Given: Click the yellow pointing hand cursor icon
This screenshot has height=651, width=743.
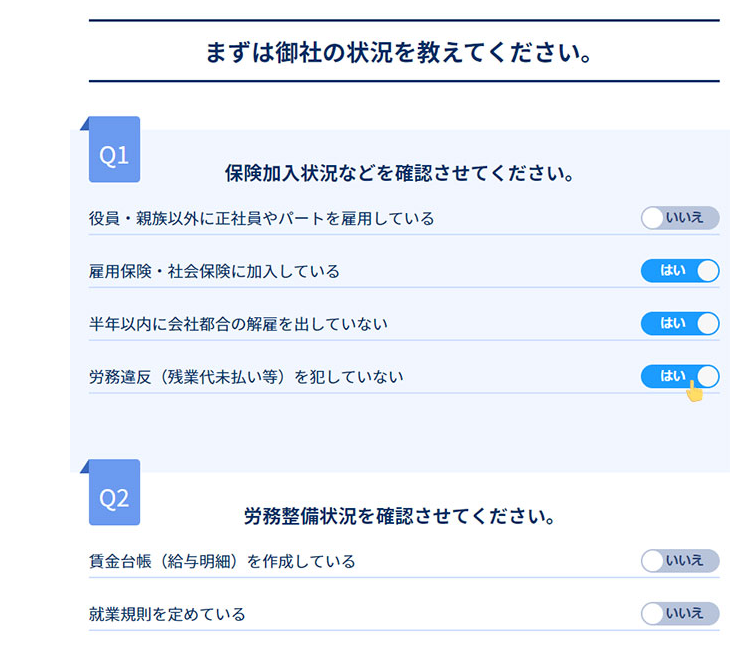Looking at the screenshot, I should pyautogui.click(x=694, y=391).
